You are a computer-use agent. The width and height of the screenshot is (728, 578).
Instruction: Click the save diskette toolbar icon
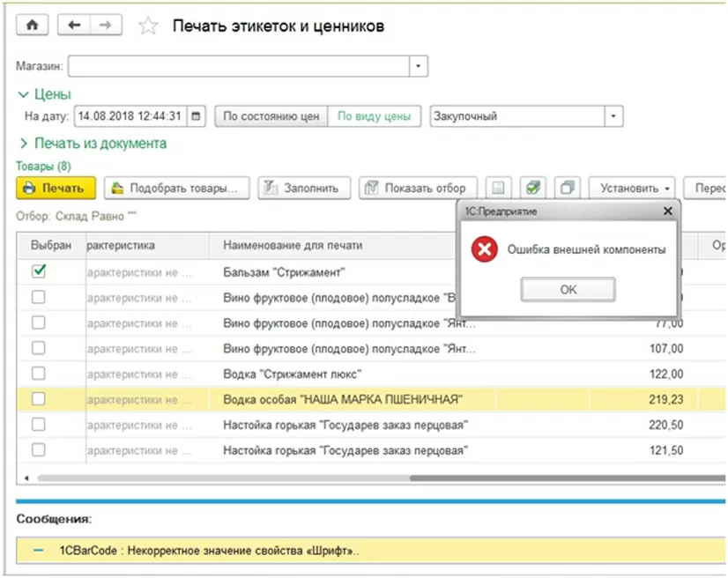498,188
